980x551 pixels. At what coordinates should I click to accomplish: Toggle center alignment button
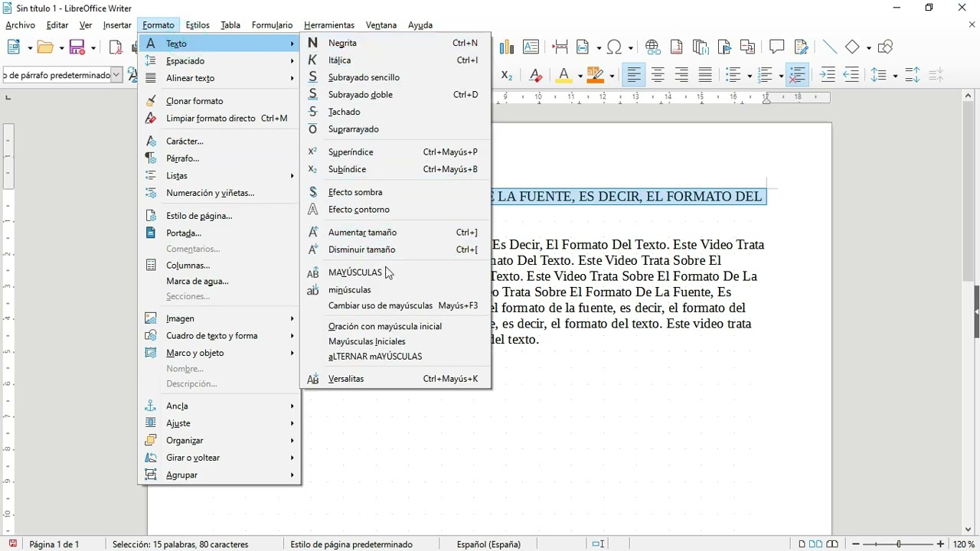point(658,75)
